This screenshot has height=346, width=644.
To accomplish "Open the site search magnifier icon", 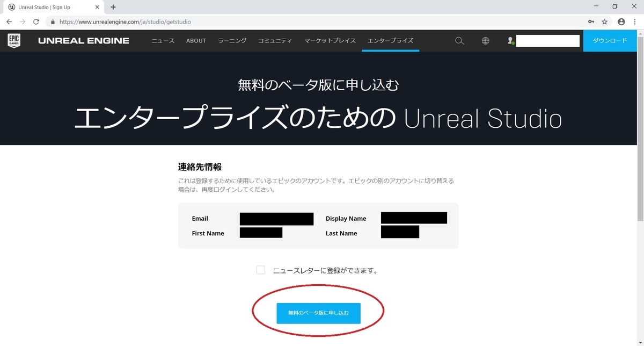I will tap(459, 41).
